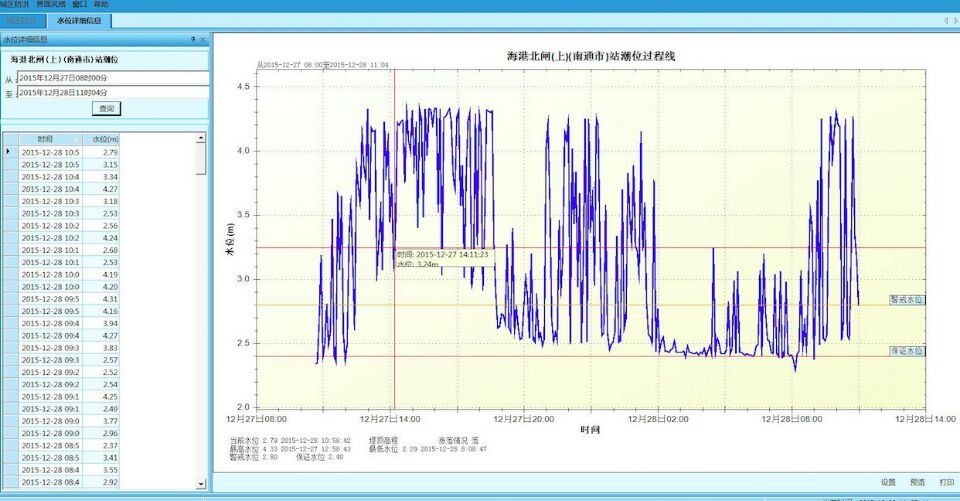Select the table cell with water level 2.79
960x501 pixels.
click(101, 152)
